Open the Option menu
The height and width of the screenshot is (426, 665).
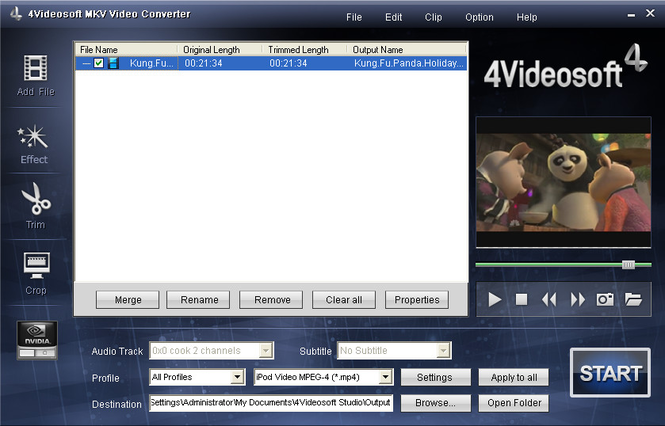point(479,17)
